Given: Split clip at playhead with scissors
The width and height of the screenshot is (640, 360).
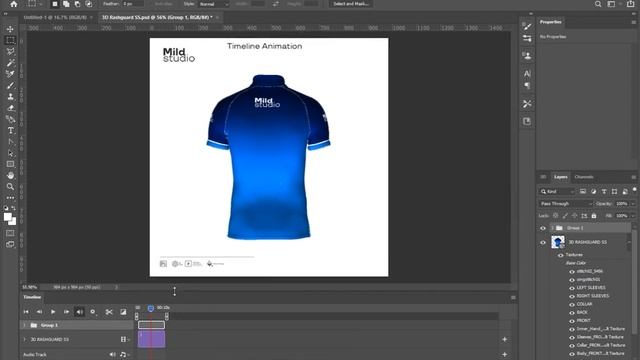Looking at the screenshot, I should click(109, 312).
